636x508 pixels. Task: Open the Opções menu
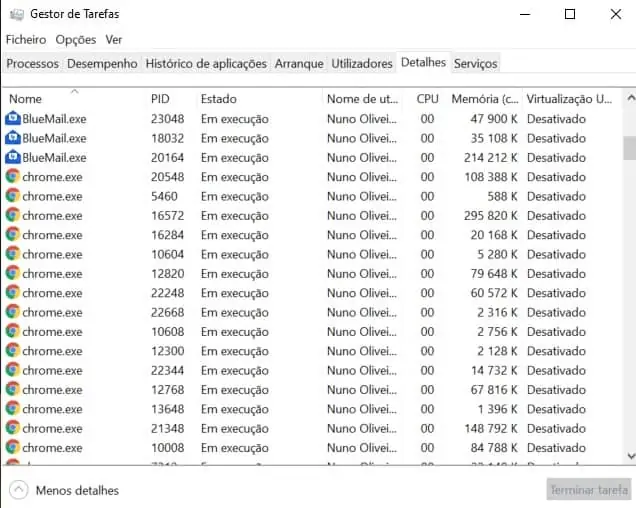pos(76,39)
